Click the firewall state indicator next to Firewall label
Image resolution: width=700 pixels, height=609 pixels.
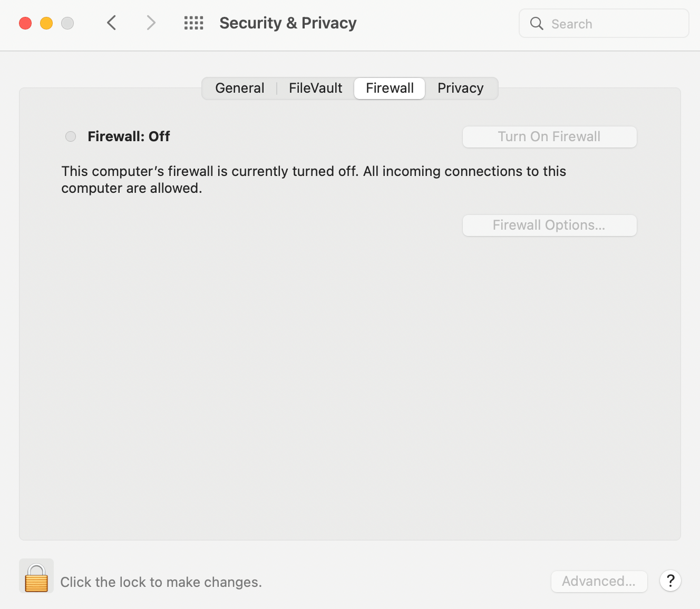(x=70, y=136)
